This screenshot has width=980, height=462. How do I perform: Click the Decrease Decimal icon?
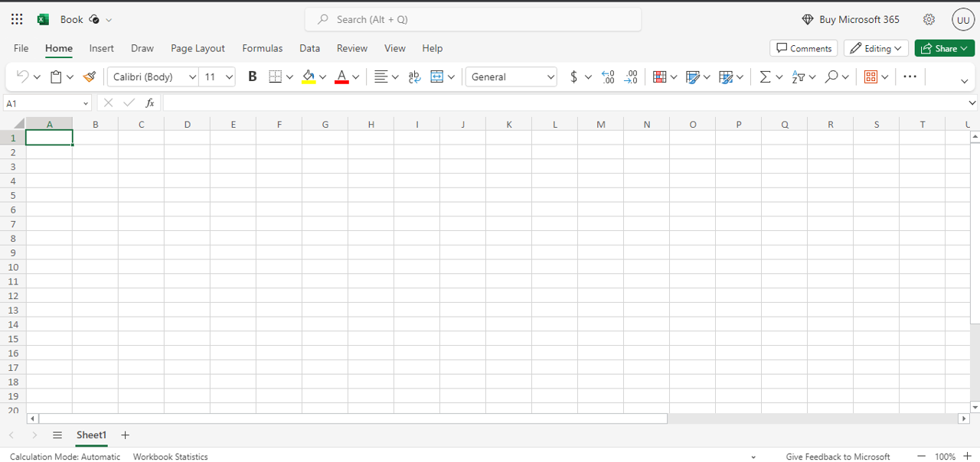coord(631,76)
